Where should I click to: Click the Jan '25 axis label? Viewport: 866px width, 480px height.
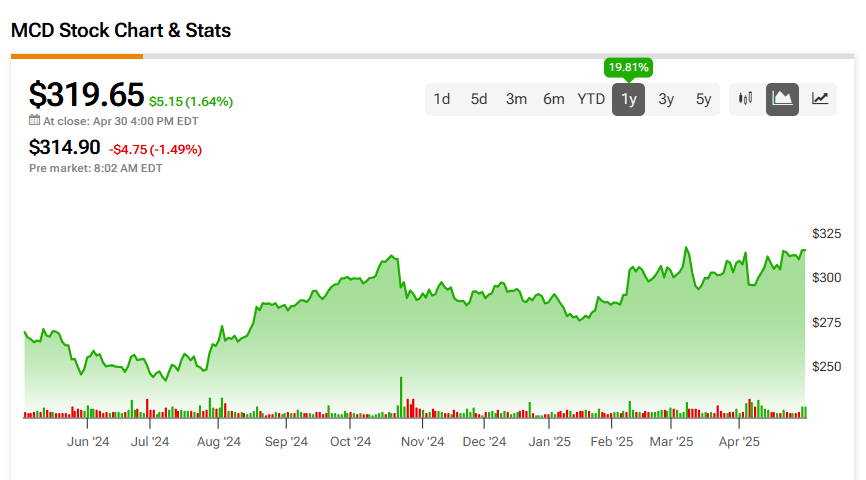pyautogui.click(x=549, y=442)
